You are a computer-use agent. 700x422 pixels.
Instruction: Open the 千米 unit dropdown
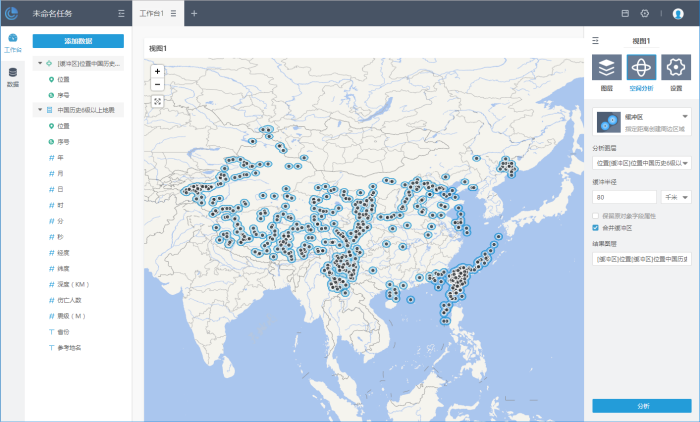[675, 197]
